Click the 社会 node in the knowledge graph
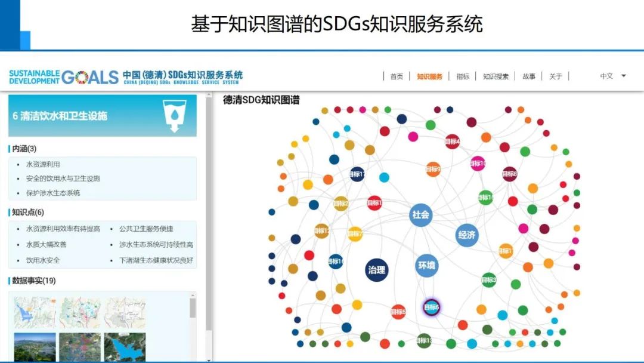 pyautogui.click(x=420, y=214)
